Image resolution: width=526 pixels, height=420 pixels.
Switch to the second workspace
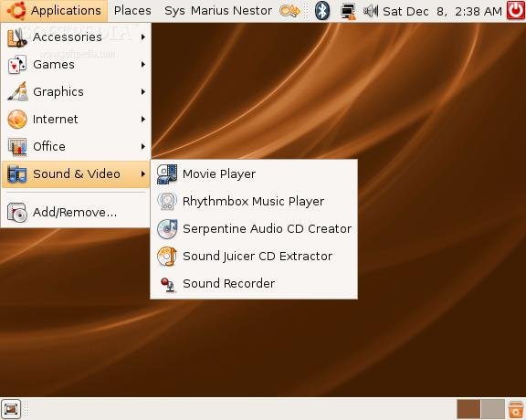(x=493, y=409)
